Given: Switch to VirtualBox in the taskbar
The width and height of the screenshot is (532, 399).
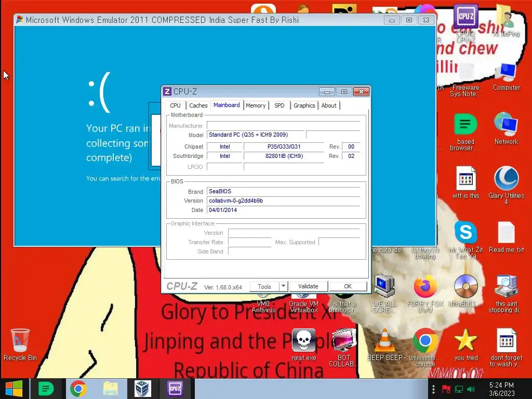Looking at the screenshot, I should [x=142, y=389].
